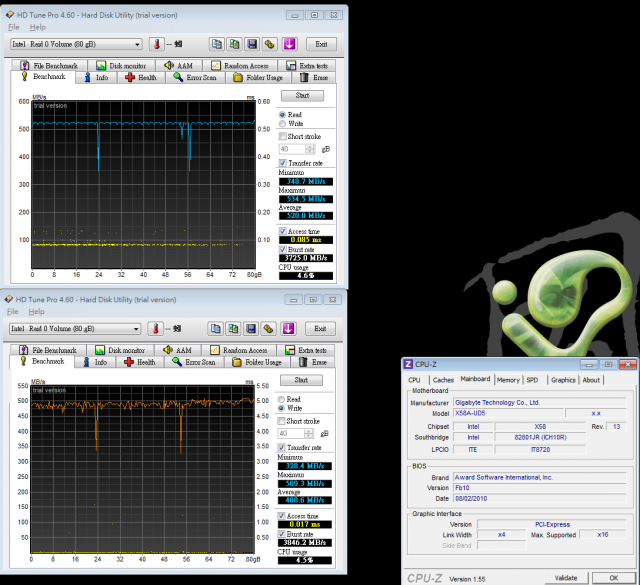The image size is (640, 585).
Task: Click copy-text icon in top HD Tune toolbar
Action: click(217, 44)
